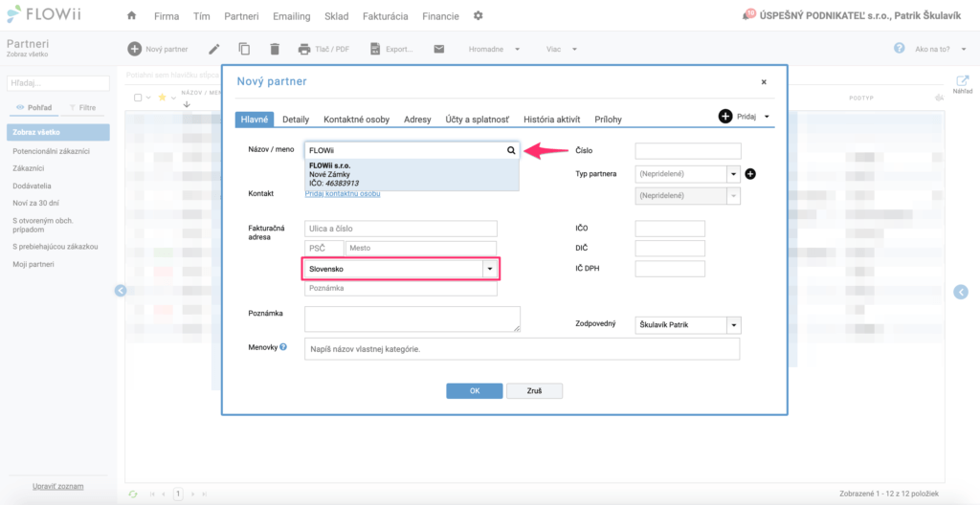This screenshot has width=980, height=505.
Task: Select the FLOWii s.r.o. autocomplete suggestion
Action: click(412, 174)
